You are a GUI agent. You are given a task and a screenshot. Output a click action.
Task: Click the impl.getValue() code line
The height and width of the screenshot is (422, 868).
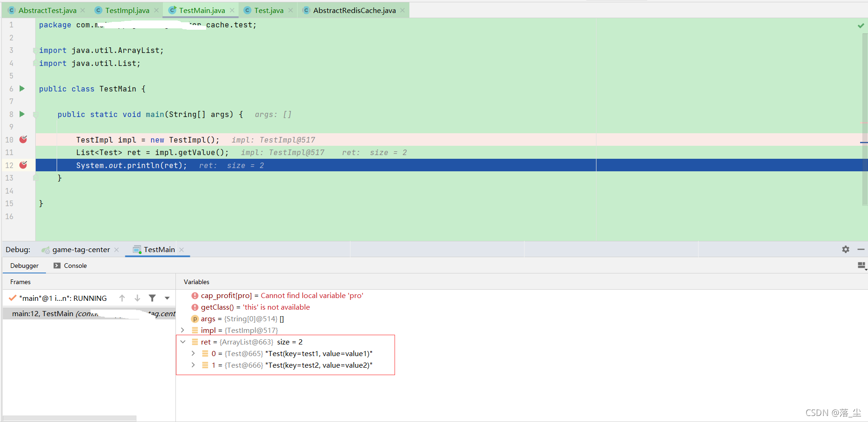[x=152, y=152]
